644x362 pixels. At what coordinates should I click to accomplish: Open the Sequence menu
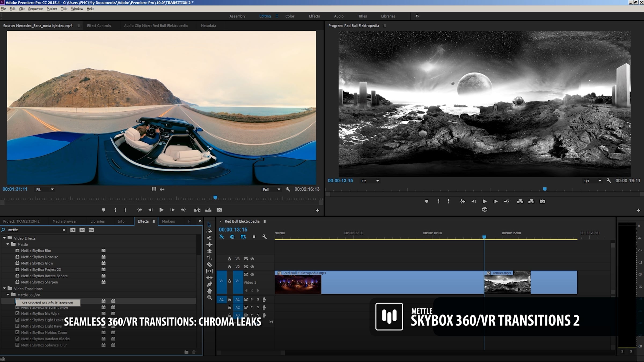tap(35, 9)
